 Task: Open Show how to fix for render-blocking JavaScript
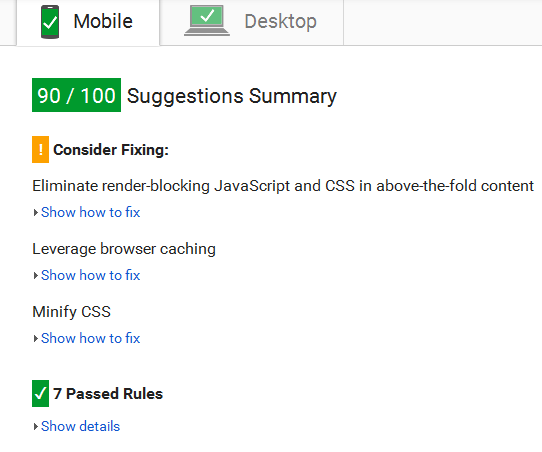coord(91,212)
